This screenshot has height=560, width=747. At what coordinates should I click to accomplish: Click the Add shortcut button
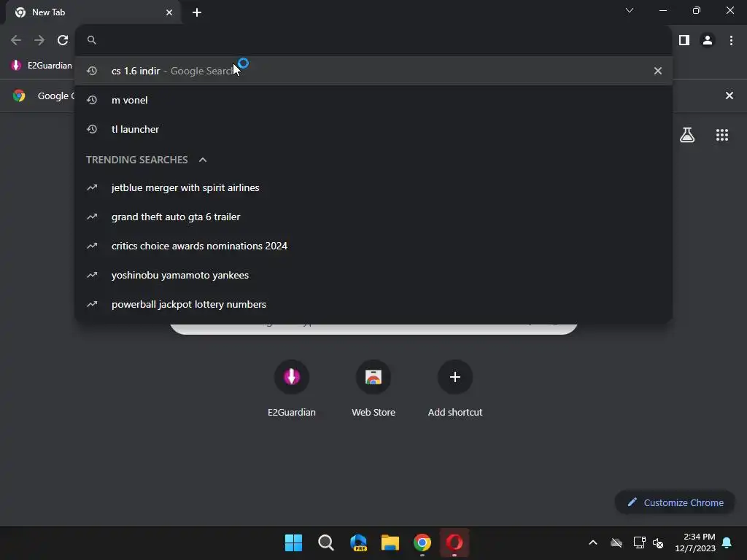point(455,389)
